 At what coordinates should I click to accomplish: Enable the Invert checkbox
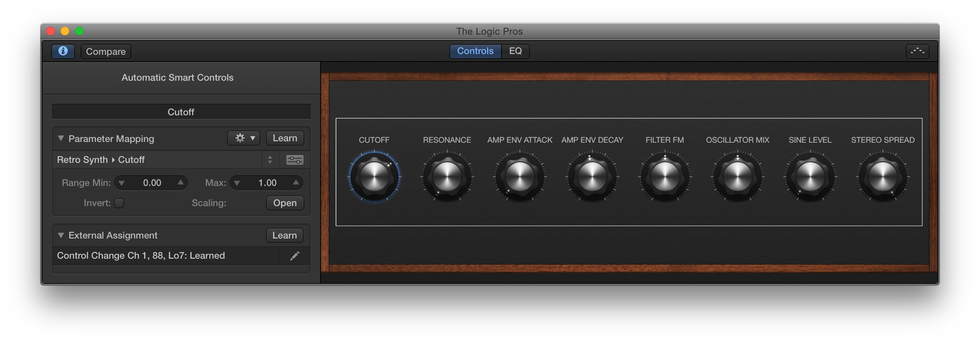click(119, 203)
